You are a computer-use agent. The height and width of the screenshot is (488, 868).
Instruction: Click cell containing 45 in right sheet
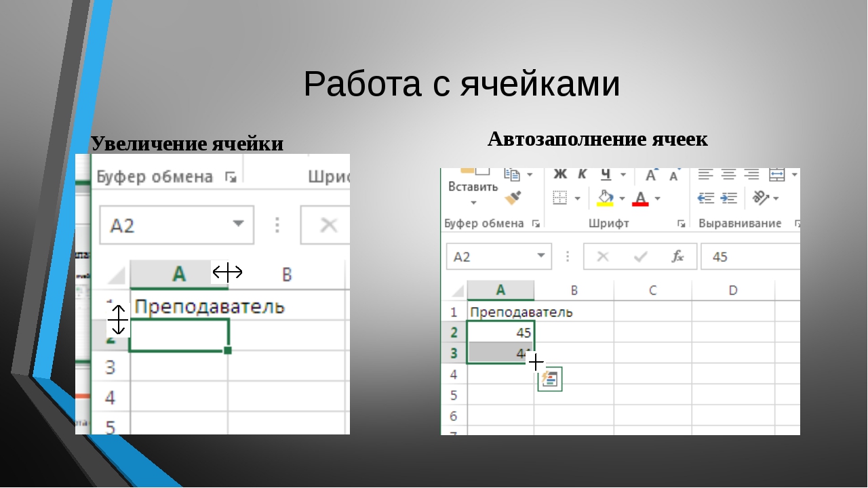500,332
